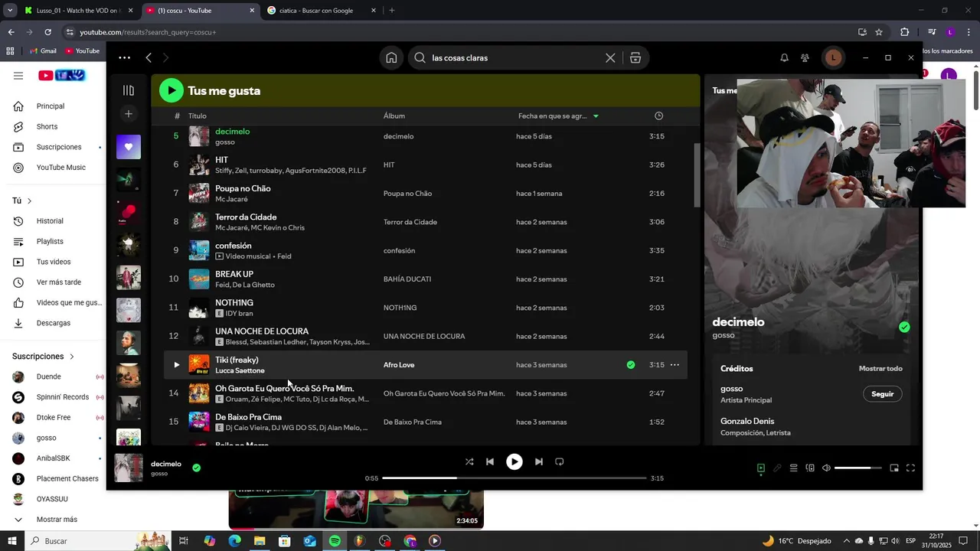Open Microsoft Edge from the taskbar
This screenshot has width=980, height=551.
234,541
